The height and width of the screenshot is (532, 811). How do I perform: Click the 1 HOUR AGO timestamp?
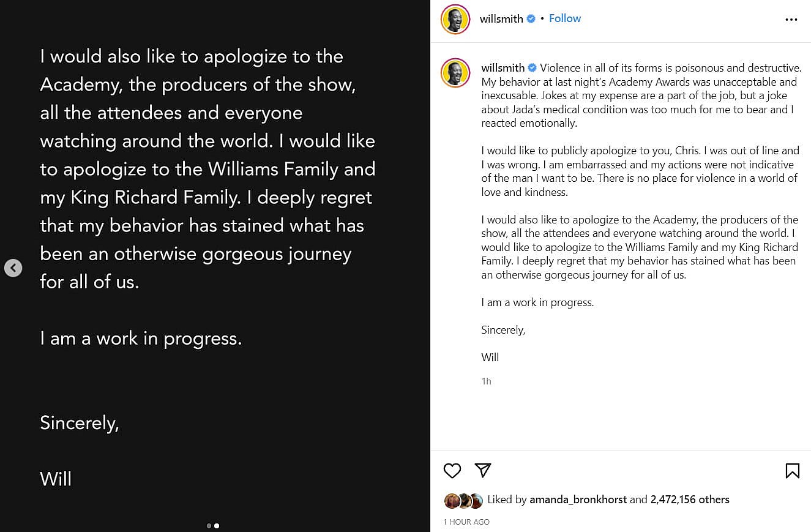466,522
